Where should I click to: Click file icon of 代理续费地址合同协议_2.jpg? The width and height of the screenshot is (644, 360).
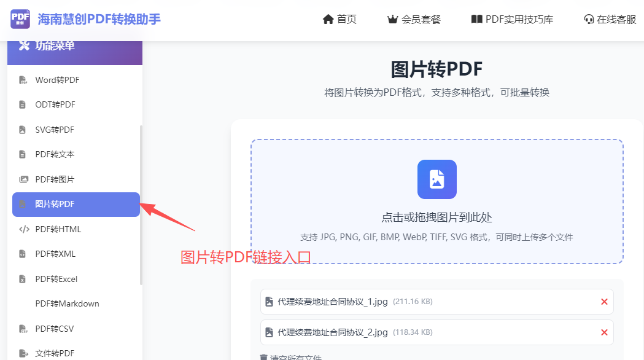(269, 332)
